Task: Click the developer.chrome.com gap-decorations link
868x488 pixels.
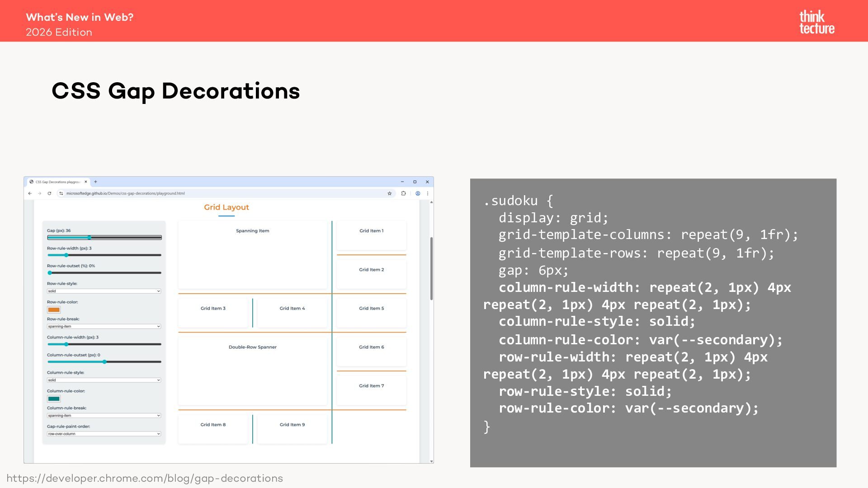Action: (x=145, y=479)
